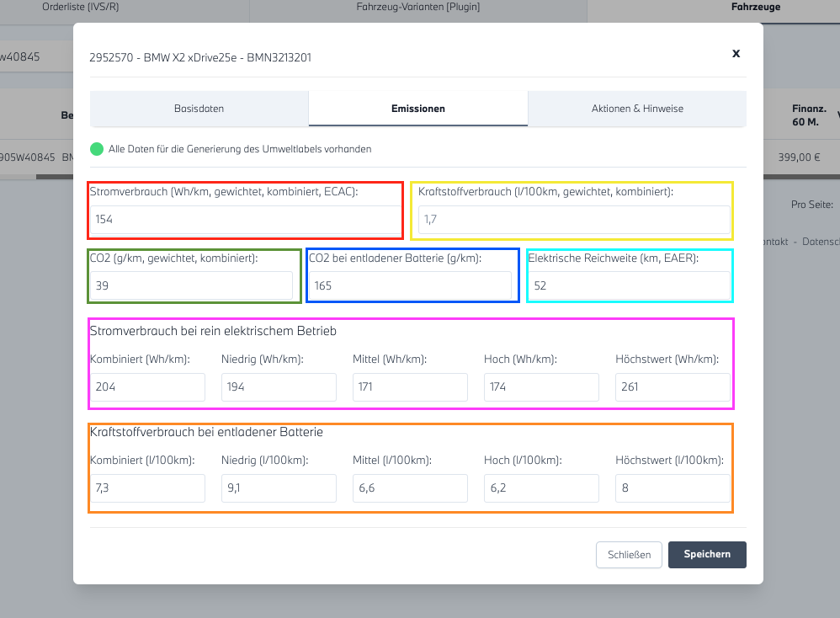The width and height of the screenshot is (840, 618).
Task: Close the vehicle dialog with the x
Action: click(736, 53)
